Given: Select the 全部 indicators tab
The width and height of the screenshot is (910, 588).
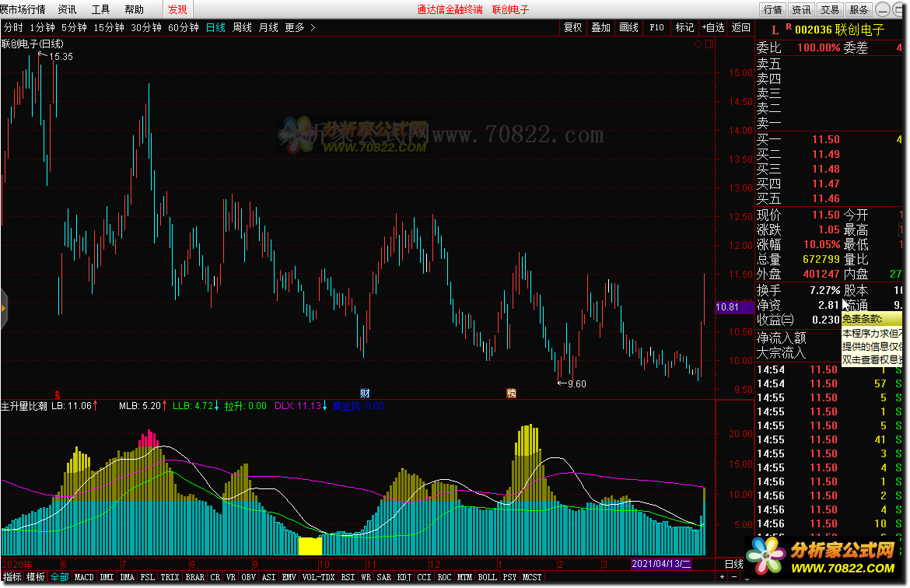Looking at the screenshot, I should [60, 577].
